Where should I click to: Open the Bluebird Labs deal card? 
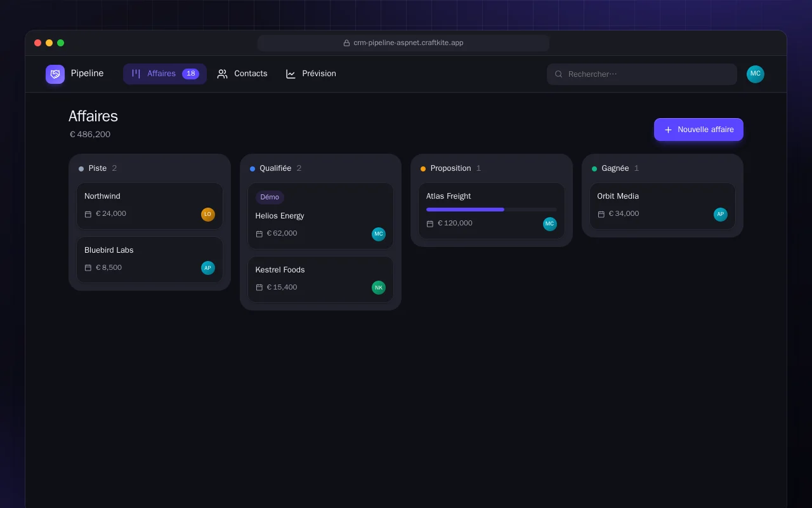click(x=150, y=260)
